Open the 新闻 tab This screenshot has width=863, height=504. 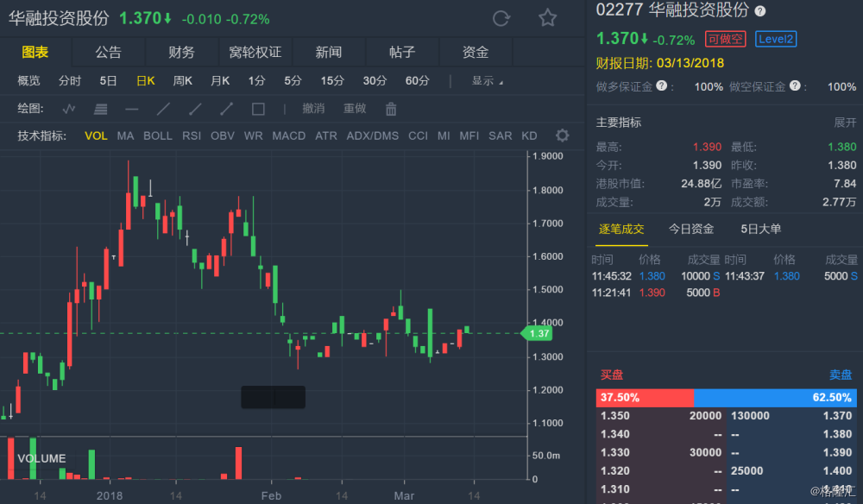tap(329, 53)
